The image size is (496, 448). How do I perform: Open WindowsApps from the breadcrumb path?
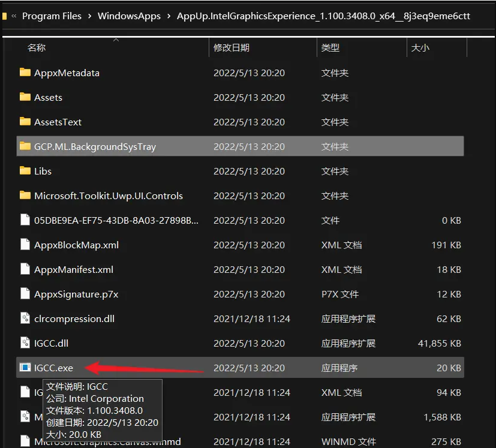[x=129, y=16]
